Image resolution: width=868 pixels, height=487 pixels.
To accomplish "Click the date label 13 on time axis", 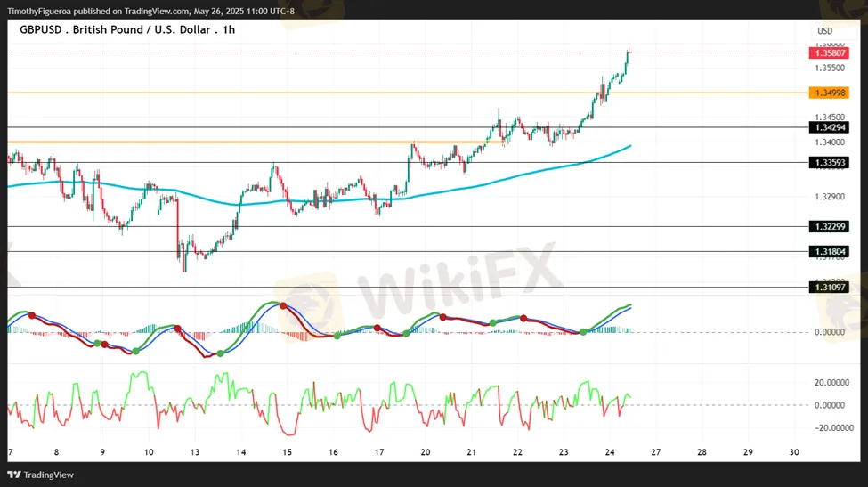I will pos(195,452).
